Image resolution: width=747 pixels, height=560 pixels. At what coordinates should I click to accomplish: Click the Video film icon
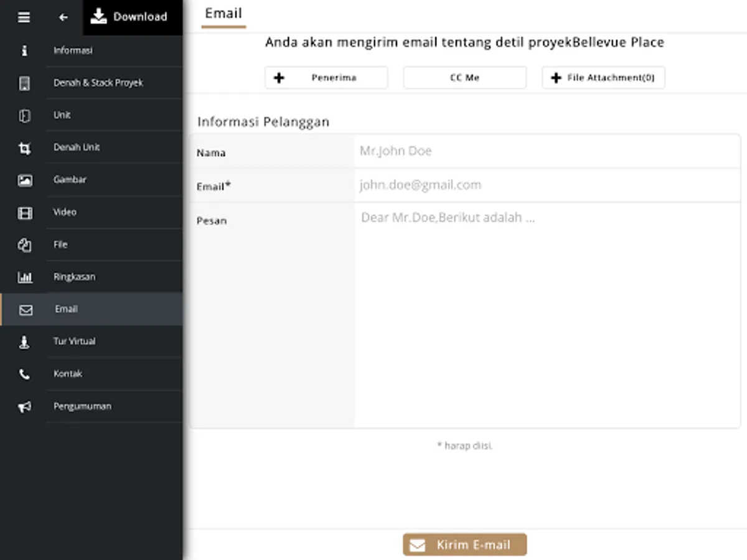tap(24, 213)
